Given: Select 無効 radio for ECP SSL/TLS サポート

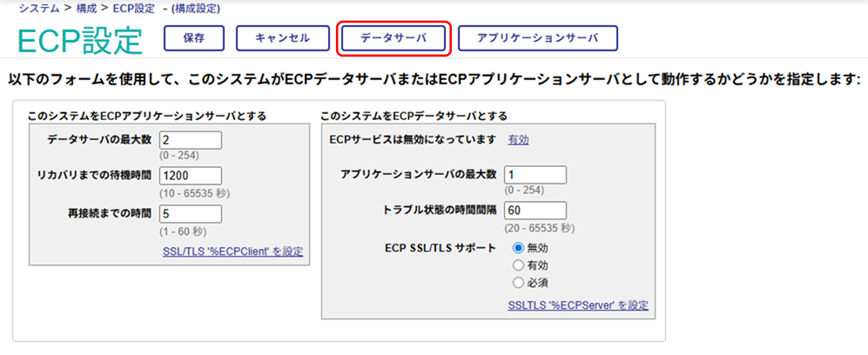Looking at the screenshot, I should [519, 248].
